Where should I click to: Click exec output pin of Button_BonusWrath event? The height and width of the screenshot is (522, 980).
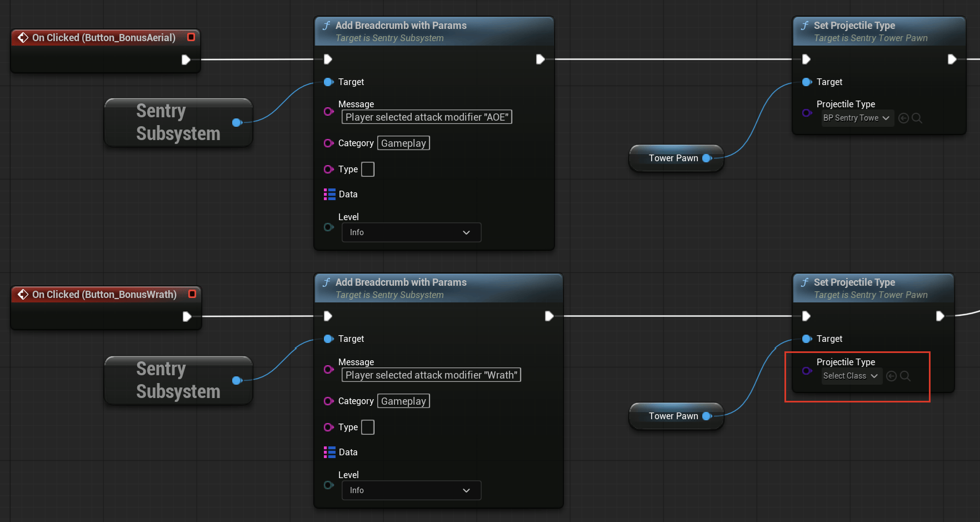[187, 316]
